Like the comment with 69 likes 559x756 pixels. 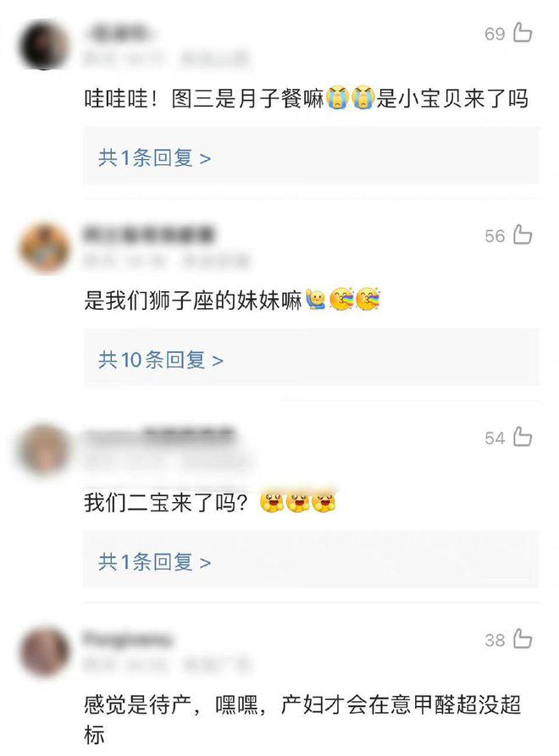coord(523,32)
